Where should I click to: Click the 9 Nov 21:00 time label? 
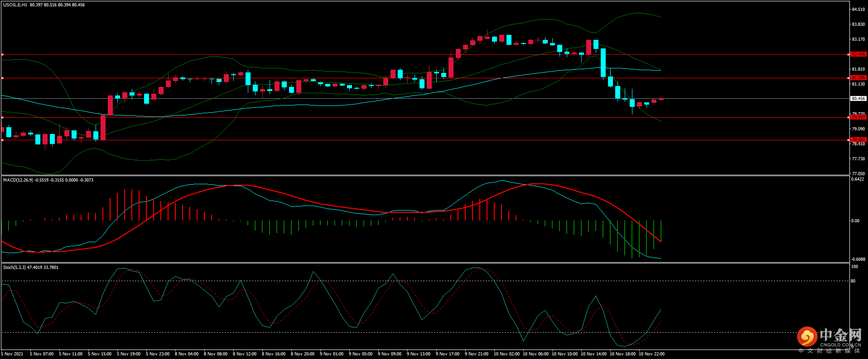(477, 354)
